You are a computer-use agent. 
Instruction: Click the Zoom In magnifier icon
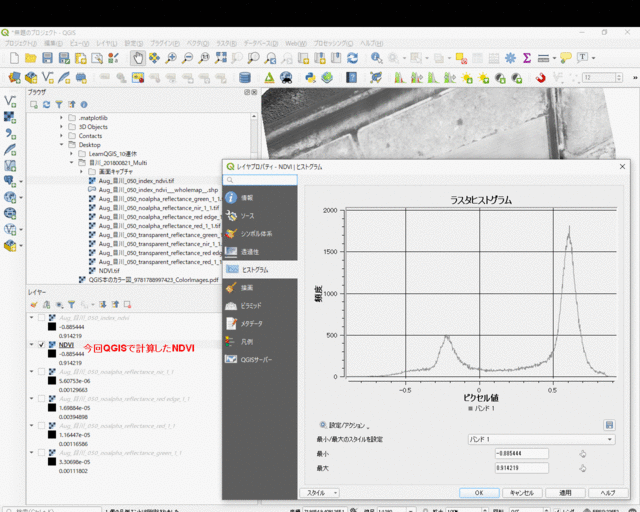tap(171, 58)
